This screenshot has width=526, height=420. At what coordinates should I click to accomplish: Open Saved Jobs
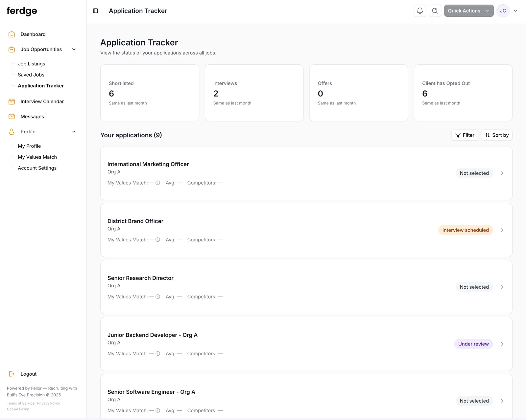point(31,75)
